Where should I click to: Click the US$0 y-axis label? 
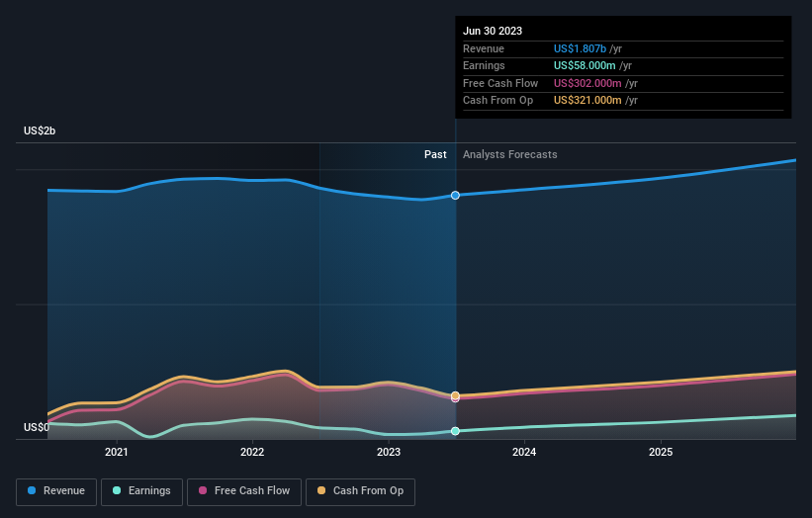(37, 427)
